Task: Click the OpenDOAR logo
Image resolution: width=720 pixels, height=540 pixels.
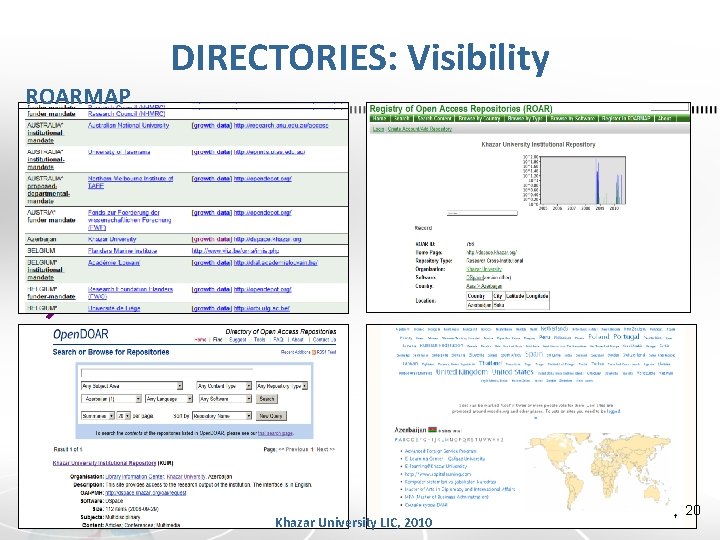Action: pos(81,335)
